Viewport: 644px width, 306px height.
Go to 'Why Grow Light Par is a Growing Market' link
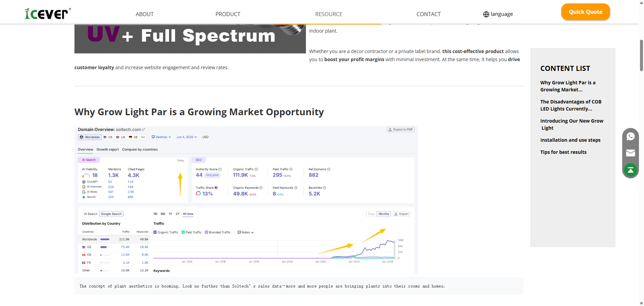coord(568,86)
